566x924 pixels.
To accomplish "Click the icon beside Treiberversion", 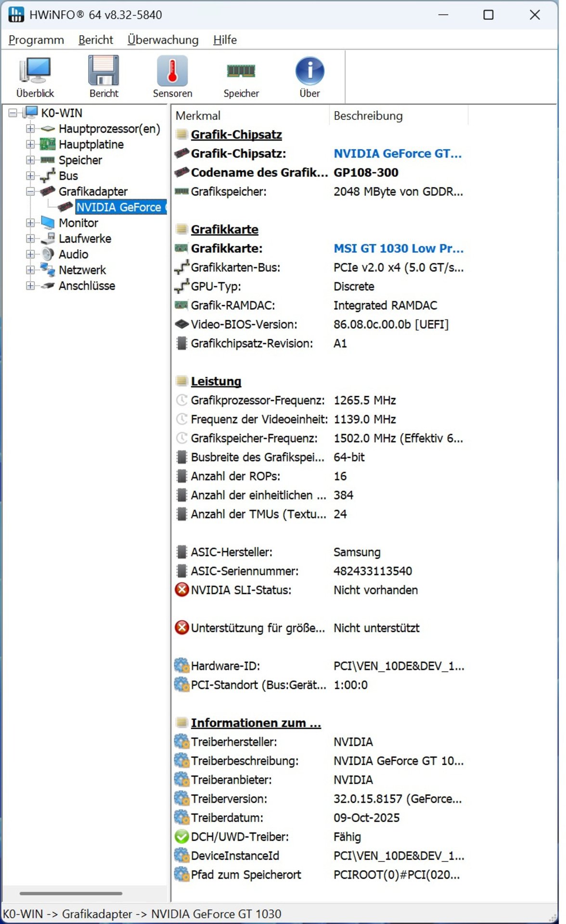I will coord(181,798).
